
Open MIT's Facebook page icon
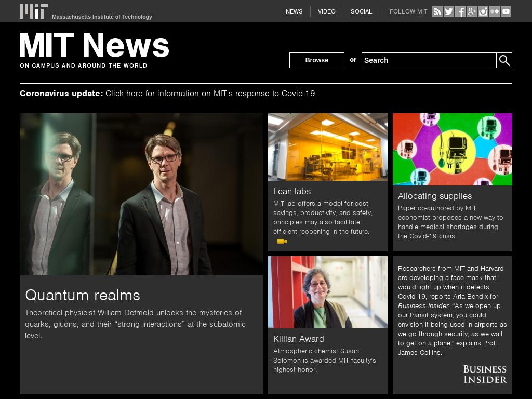point(460,11)
